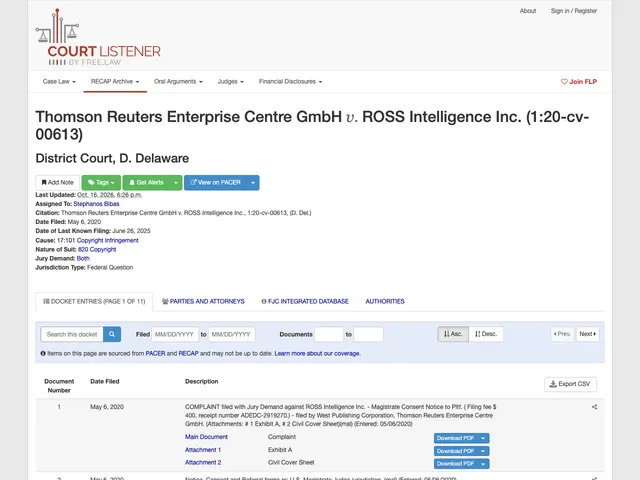Click the Description column header

(202, 381)
